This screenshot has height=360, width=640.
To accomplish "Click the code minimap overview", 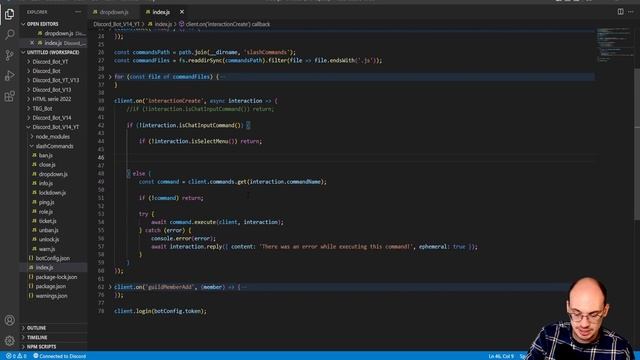I will click(x=614, y=45).
